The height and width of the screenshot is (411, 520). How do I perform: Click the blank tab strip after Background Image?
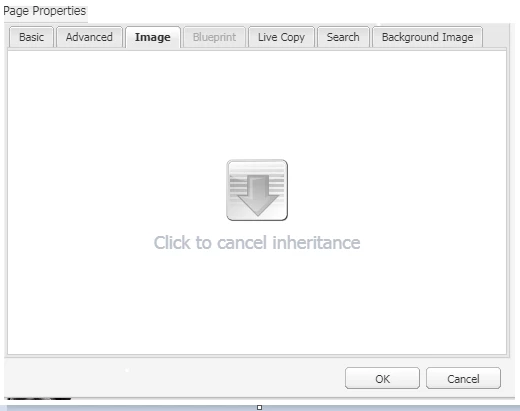[495, 37]
